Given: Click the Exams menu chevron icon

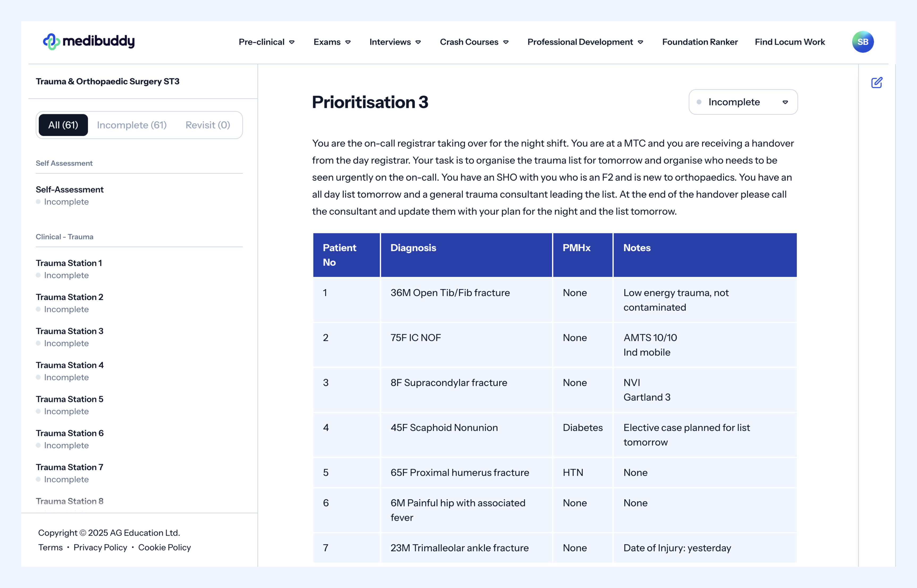Looking at the screenshot, I should point(348,43).
